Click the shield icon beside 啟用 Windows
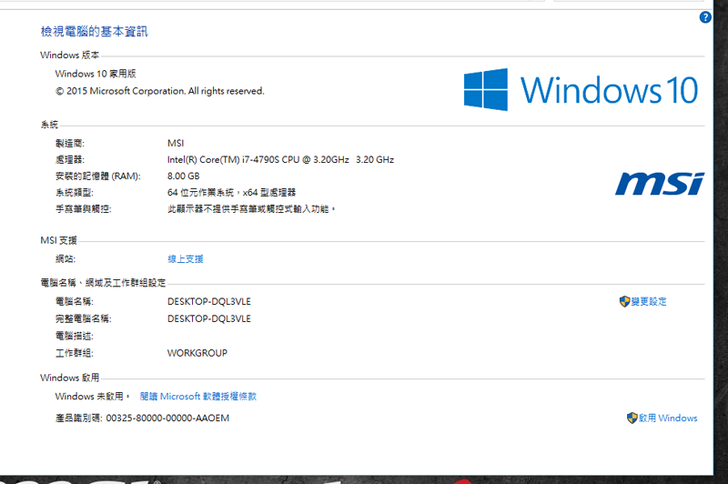This screenshot has width=728, height=484. (x=632, y=418)
